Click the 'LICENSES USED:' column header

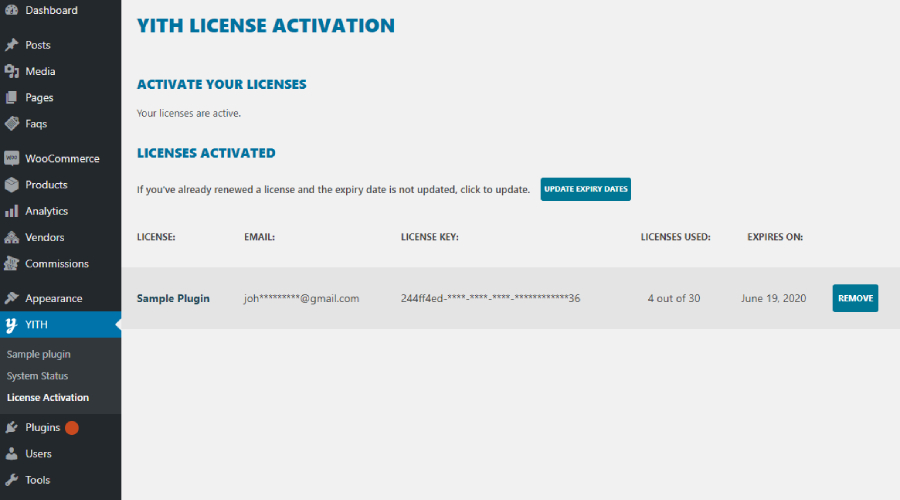(x=676, y=237)
